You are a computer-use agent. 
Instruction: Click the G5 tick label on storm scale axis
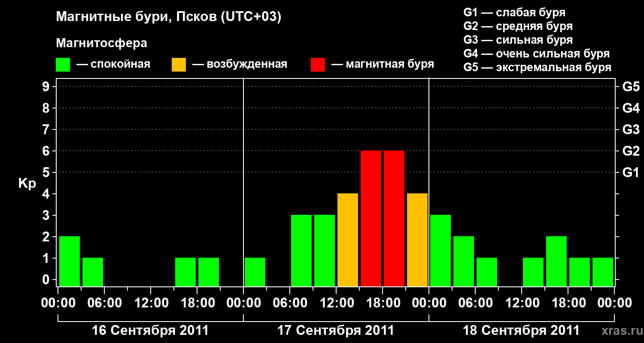(631, 87)
